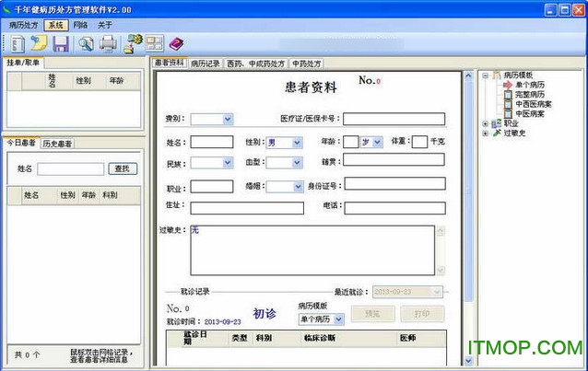Click the 预览 preview button
This screenshot has height=371, width=588.
tap(372, 314)
